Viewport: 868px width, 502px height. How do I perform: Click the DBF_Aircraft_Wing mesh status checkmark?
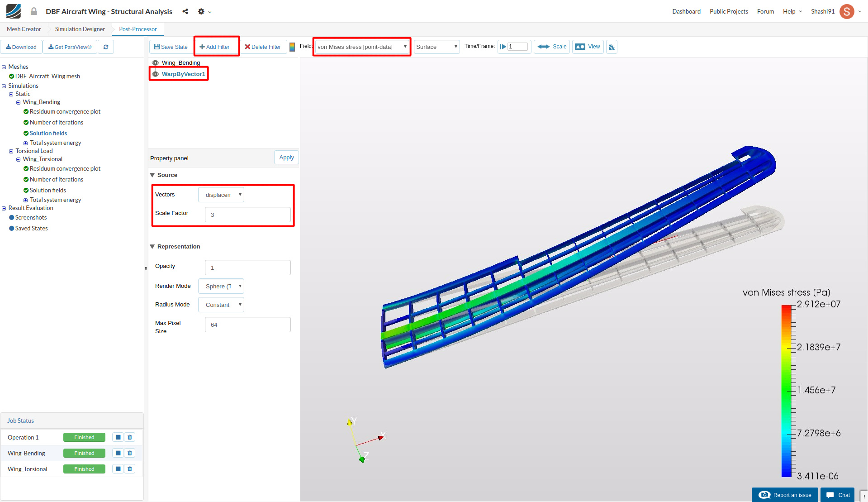[11, 76]
